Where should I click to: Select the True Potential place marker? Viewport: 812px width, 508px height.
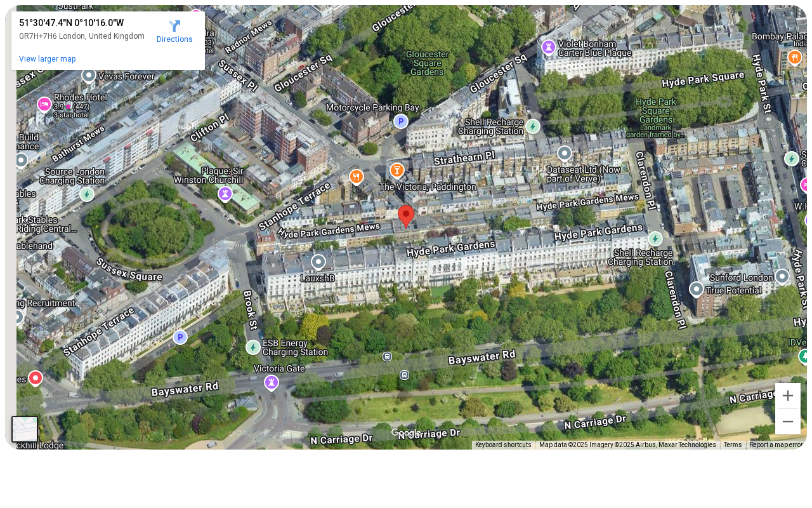697,290
